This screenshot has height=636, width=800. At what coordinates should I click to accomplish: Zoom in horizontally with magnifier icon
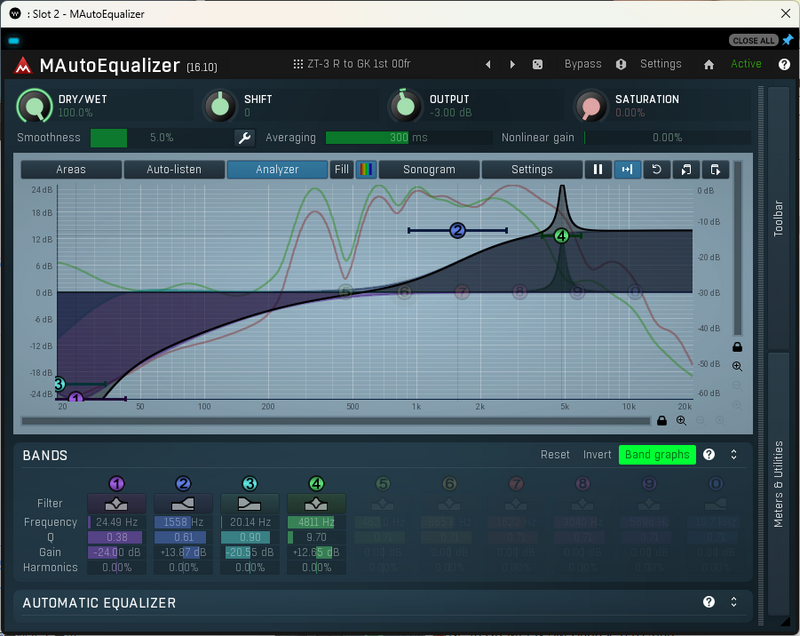(x=681, y=421)
